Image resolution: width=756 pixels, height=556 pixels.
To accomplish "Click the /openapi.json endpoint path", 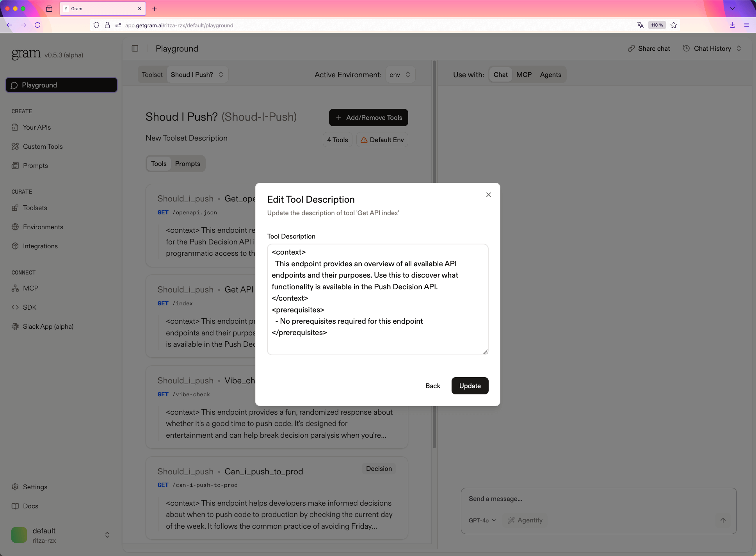I will pos(195,212).
